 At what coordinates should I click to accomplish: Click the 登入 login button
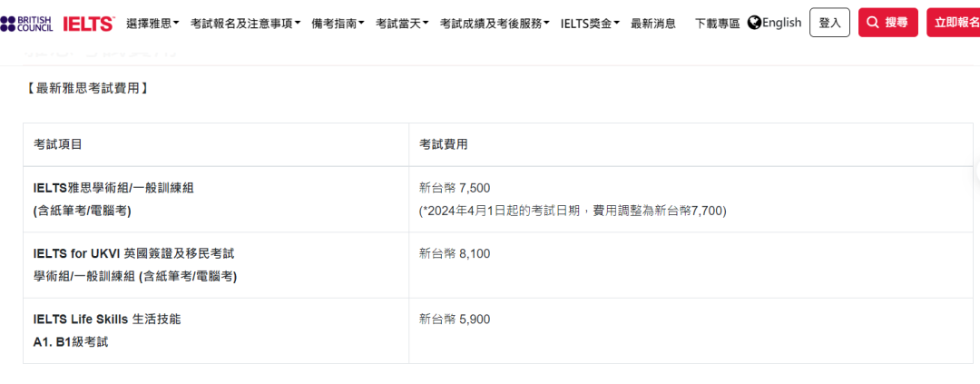829,23
